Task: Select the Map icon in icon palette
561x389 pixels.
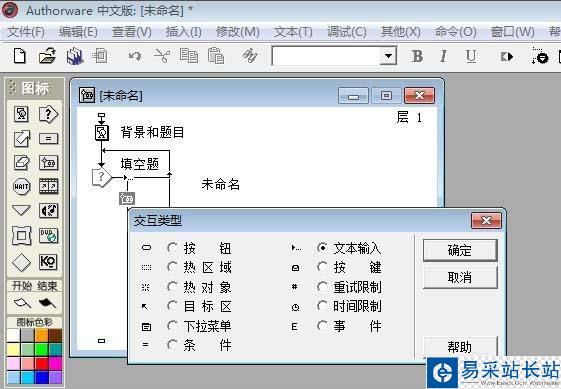Action: pyautogui.click(x=48, y=162)
